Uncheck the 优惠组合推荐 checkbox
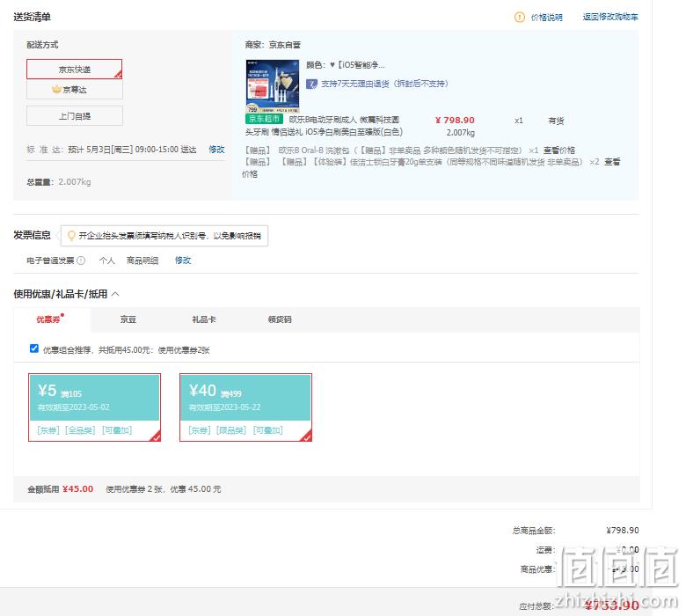The width and height of the screenshot is (686, 616). coord(34,348)
